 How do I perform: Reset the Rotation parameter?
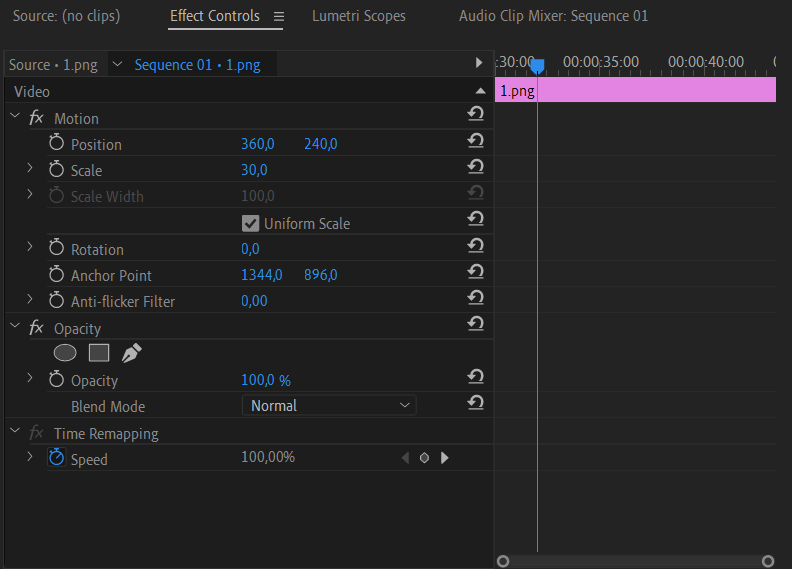pyautogui.click(x=476, y=245)
